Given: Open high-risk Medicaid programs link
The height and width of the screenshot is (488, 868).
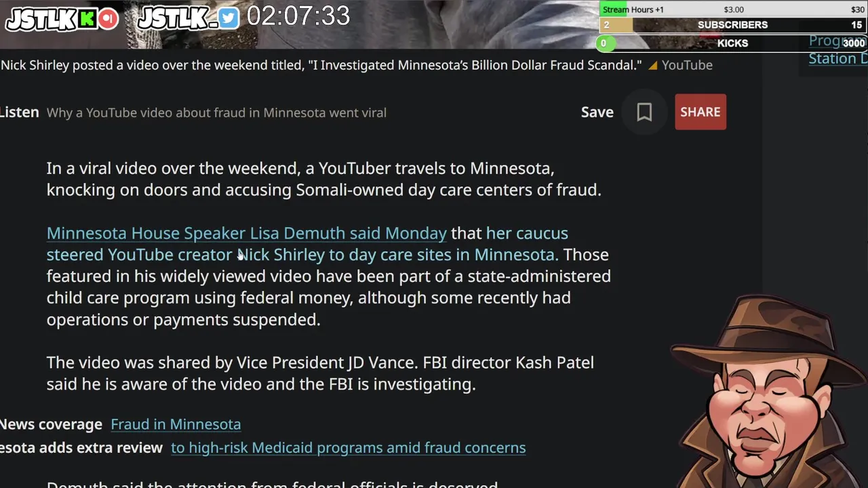Looking at the screenshot, I should click(x=349, y=448).
